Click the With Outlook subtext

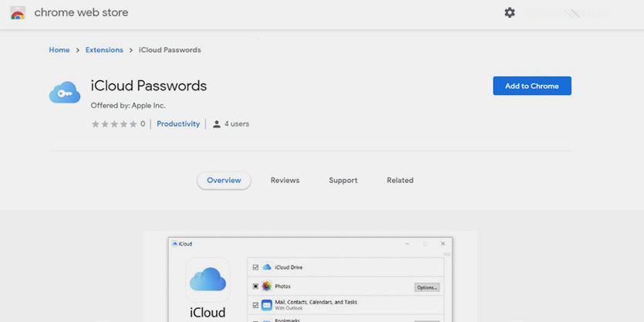tap(288, 308)
